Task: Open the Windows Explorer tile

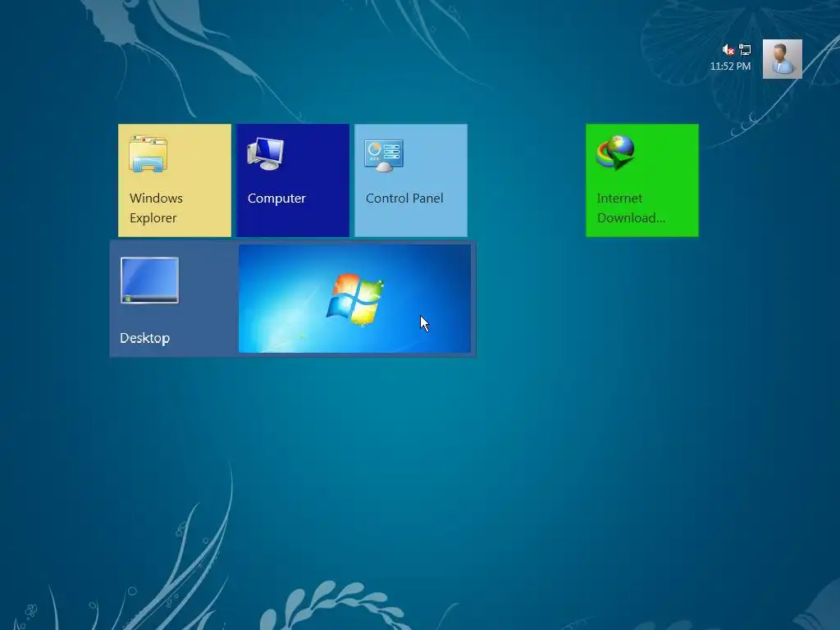Action: click(x=175, y=180)
